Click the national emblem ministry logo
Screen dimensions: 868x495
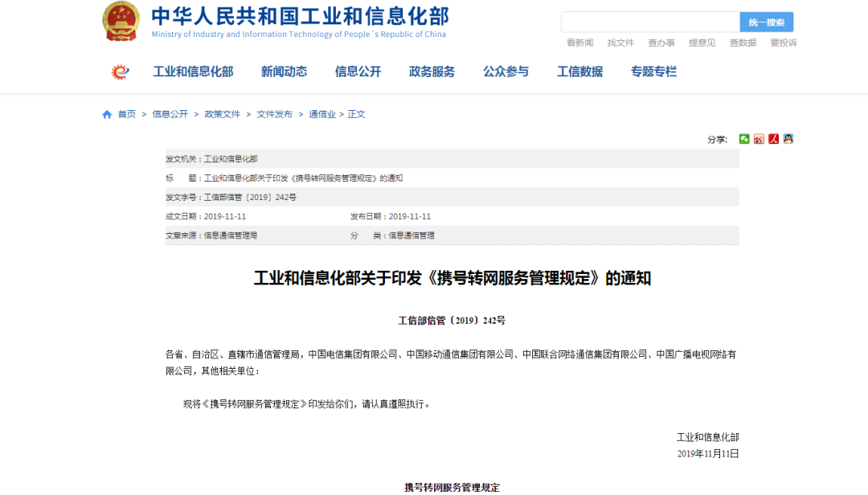point(121,22)
